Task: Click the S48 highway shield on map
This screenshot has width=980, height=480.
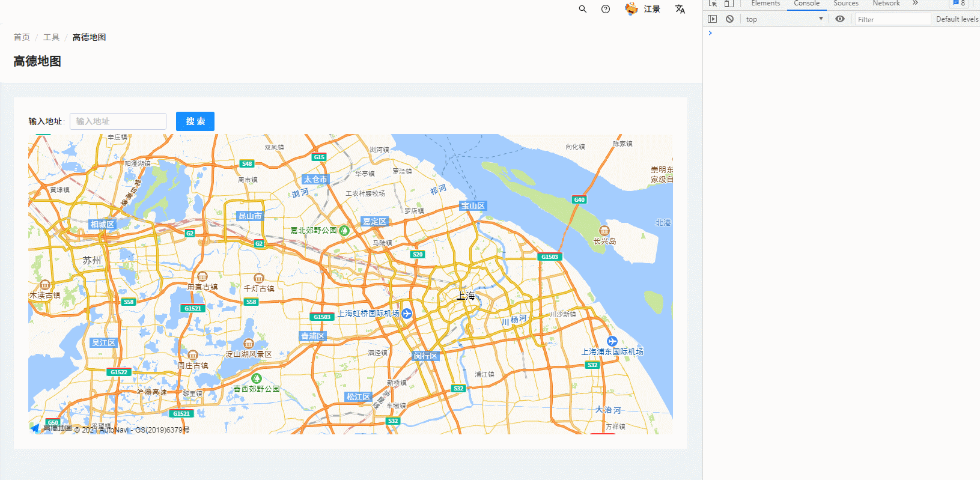Action: [x=247, y=163]
